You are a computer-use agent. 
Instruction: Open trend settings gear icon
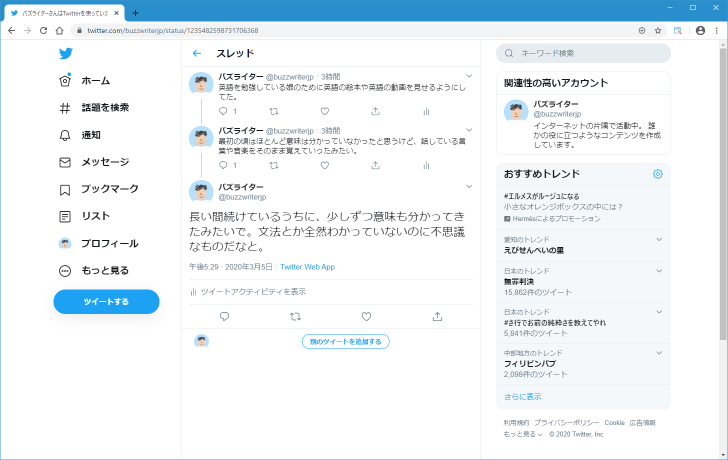pyautogui.click(x=658, y=174)
